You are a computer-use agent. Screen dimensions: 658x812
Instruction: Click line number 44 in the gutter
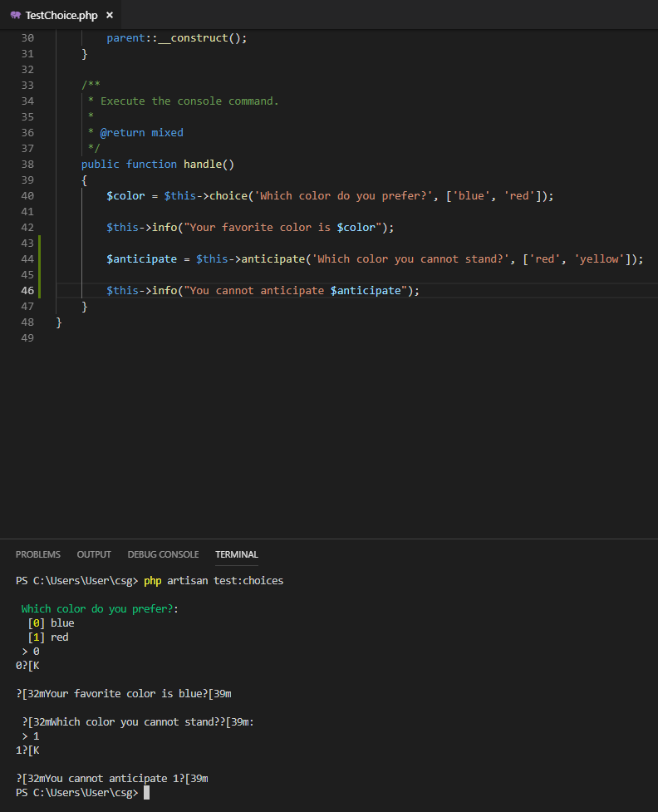pyautogui.click(x=27, y=259)
